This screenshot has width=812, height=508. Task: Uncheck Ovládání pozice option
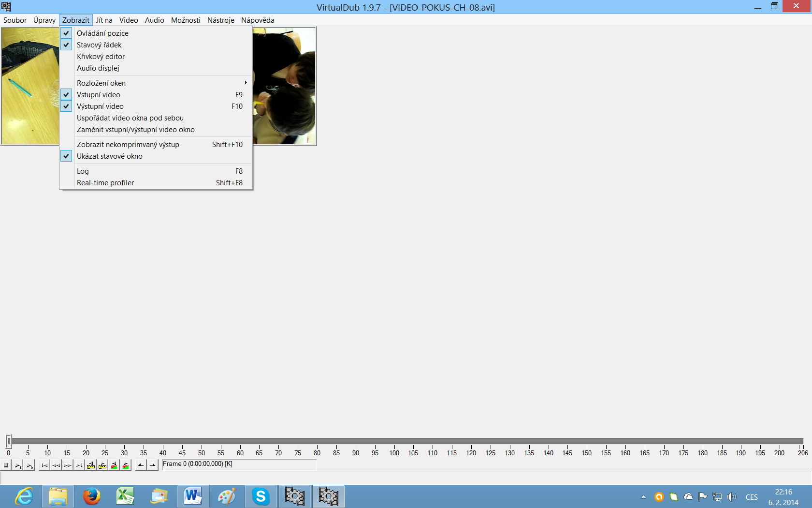pos(102,33)
